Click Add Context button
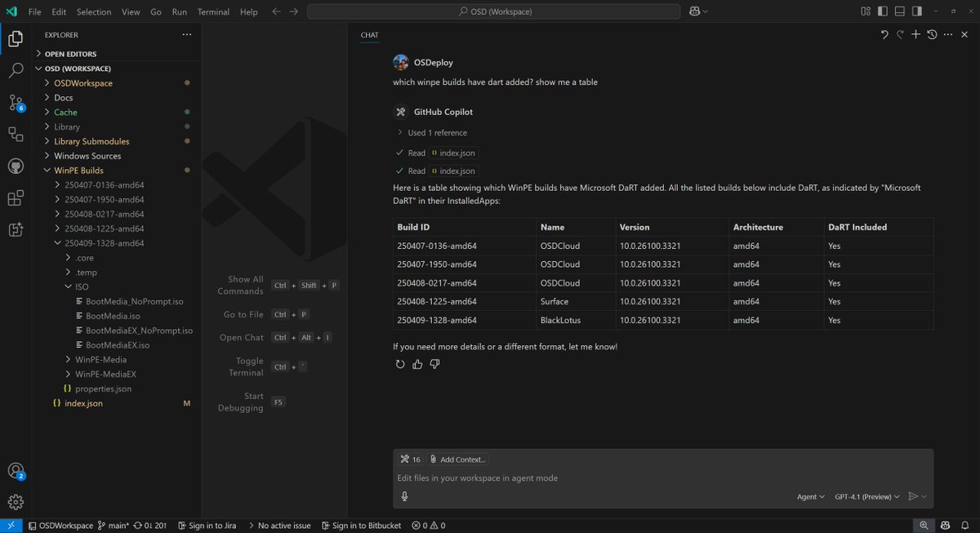Image resolution: width=980 pixels, height=533 pixels. 458,460
